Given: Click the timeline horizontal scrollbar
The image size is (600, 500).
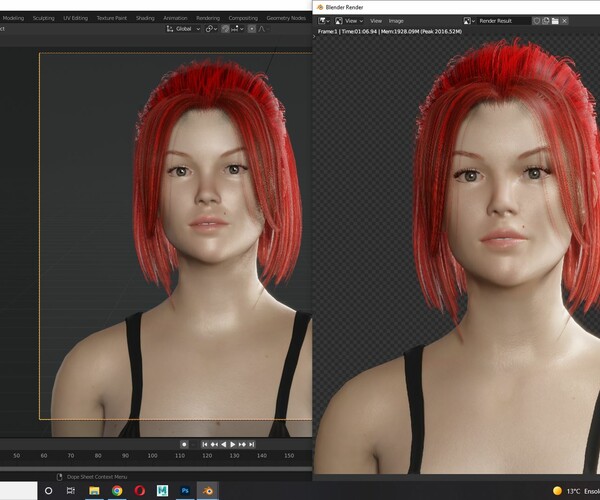Looking at the screenshot, I should (x=156, y=468).
